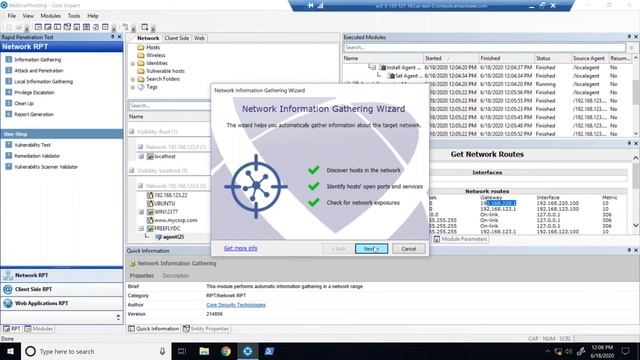Open the Modules menu

pos(51,16)
